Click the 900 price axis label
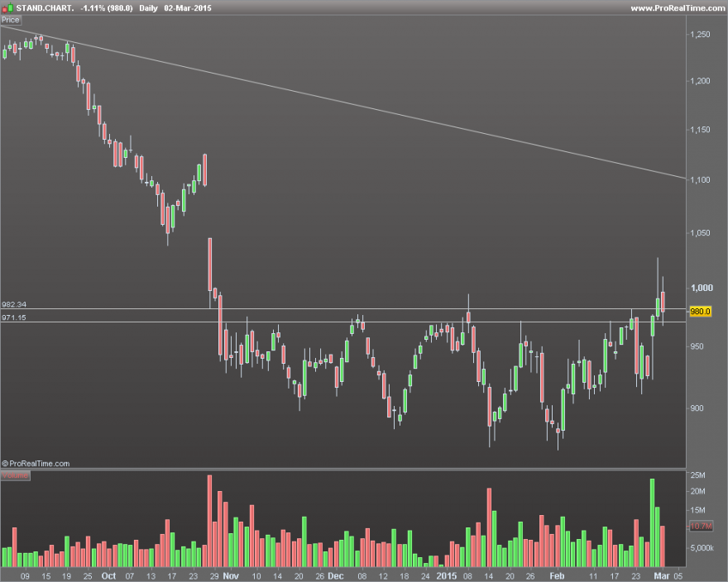728x582 pixels. point(697,408)
